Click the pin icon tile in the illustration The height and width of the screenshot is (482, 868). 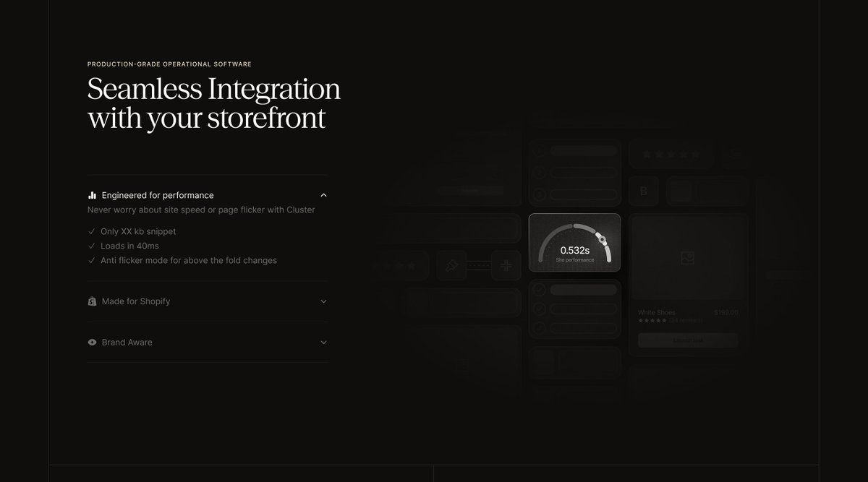pos(452,265)
